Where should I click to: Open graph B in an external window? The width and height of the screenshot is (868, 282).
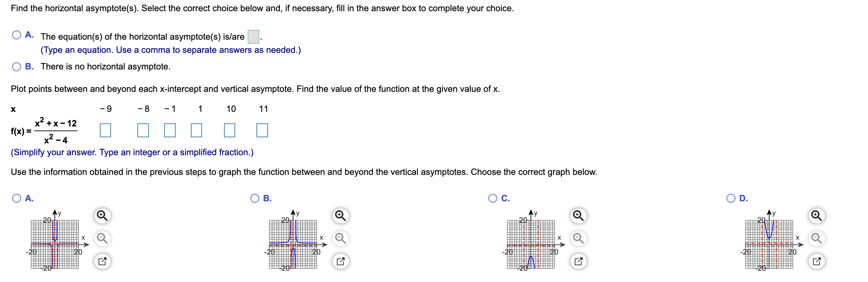[x=340, y=261]
